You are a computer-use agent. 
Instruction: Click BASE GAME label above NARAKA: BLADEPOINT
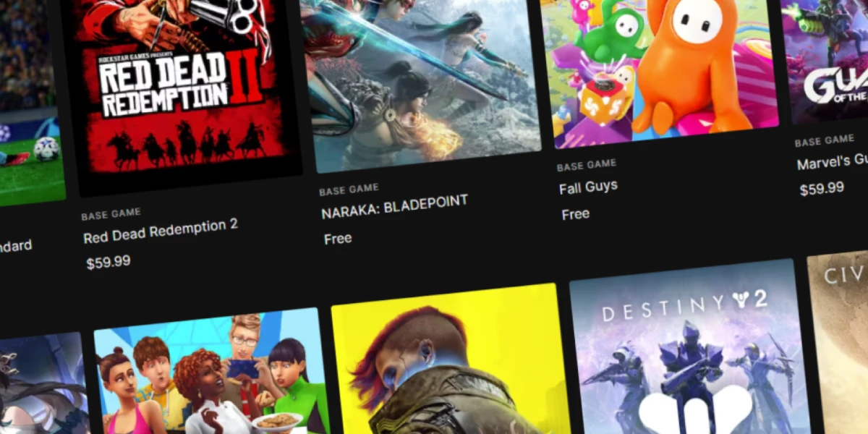click(349, 190)
